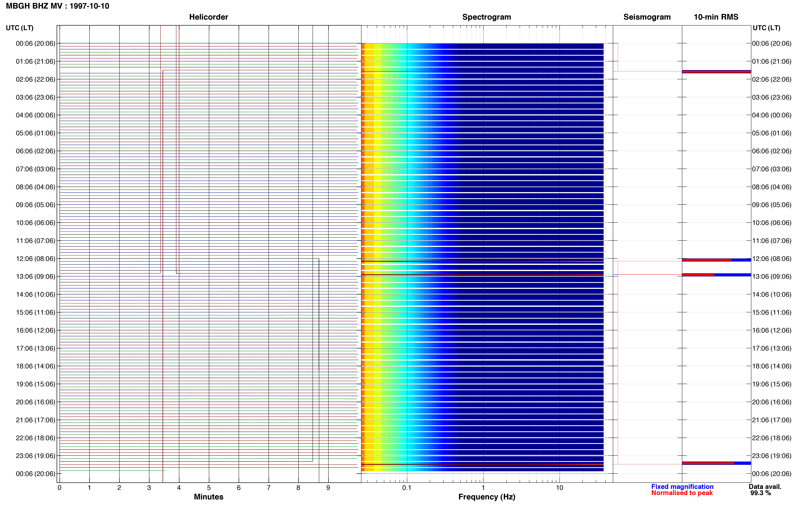The width and height of the screenshot is (812, 508).
Task: Click right axis time label 13:06 (09:06)
Action: point(772,277)
